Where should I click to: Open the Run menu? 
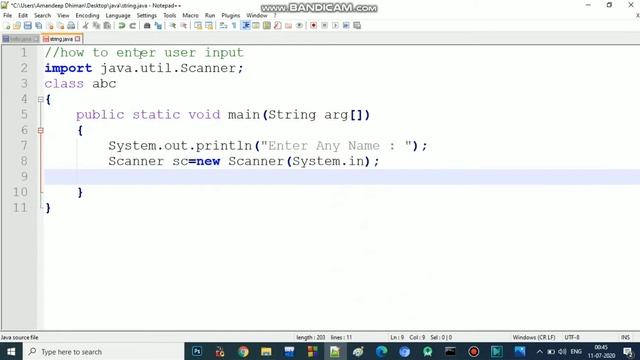pyautogui.click(x=210, y=16)
